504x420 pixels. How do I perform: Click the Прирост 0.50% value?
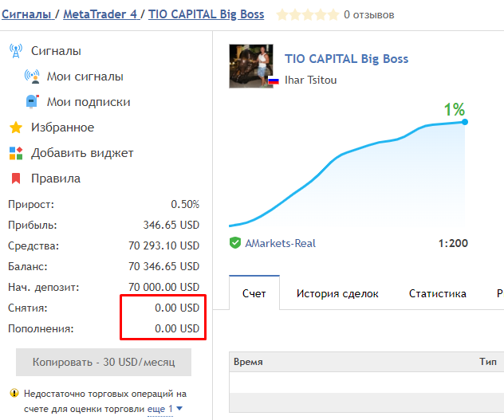185,204
